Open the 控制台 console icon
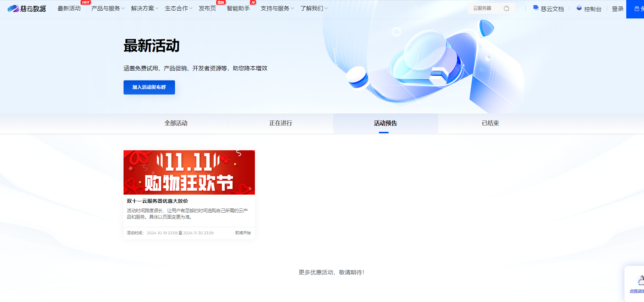The width and height of the screenshot is (644, 302). (579, 8)
